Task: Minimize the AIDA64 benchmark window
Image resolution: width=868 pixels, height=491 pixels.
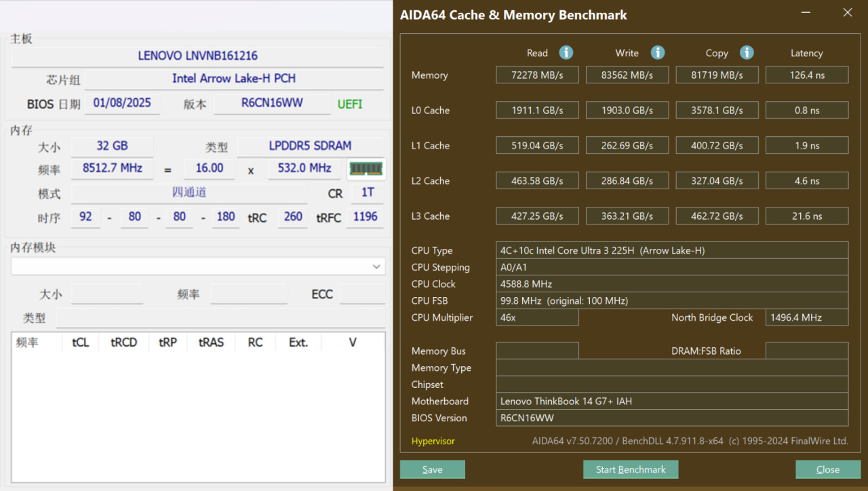Action: (x=806, y=13)
